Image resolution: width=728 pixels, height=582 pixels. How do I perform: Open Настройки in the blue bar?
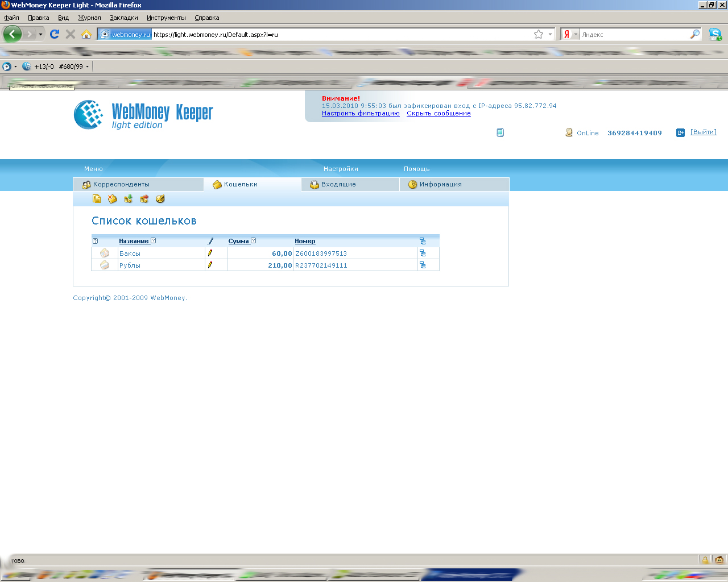pos(341,169)
